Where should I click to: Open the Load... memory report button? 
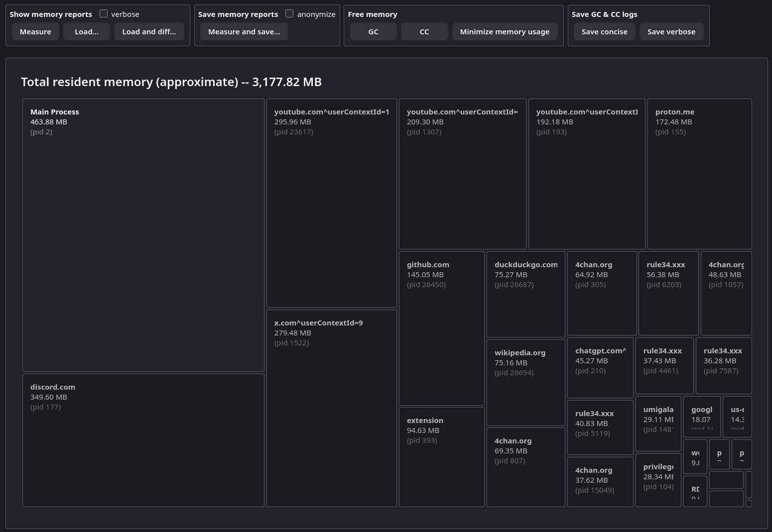[87, 31]
